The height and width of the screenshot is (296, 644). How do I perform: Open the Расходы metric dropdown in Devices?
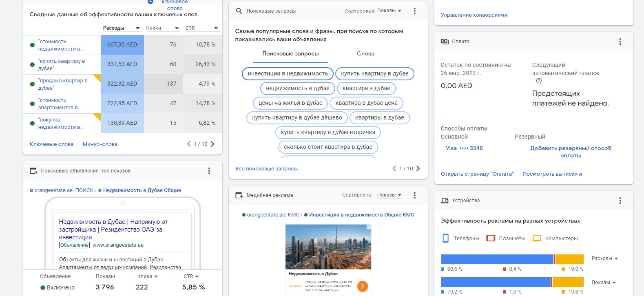point(605,258)
